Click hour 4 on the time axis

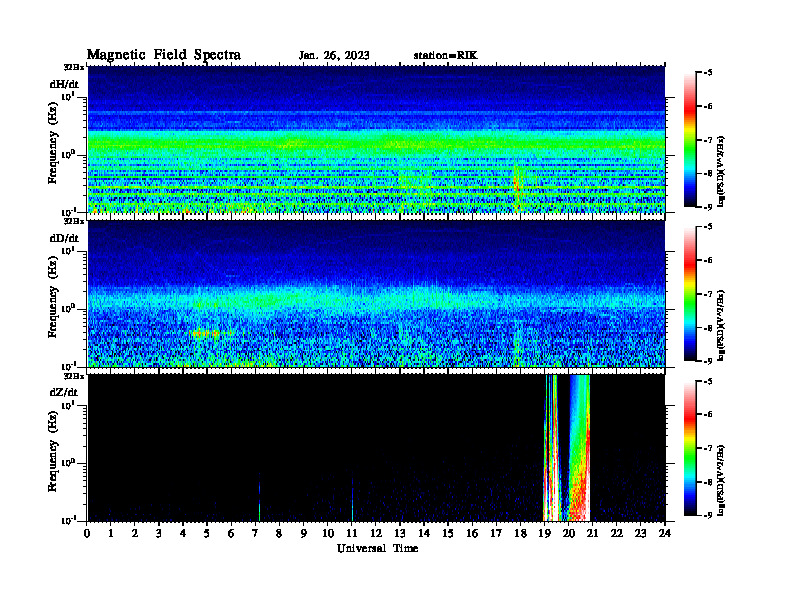[x=183, y=533]
